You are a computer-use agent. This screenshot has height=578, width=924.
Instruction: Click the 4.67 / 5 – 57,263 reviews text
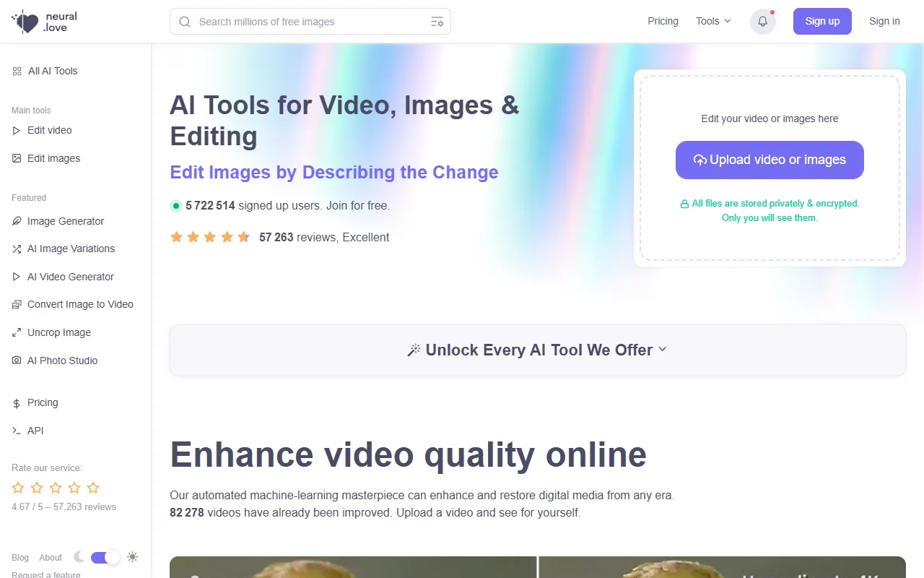tap(64, 507)
